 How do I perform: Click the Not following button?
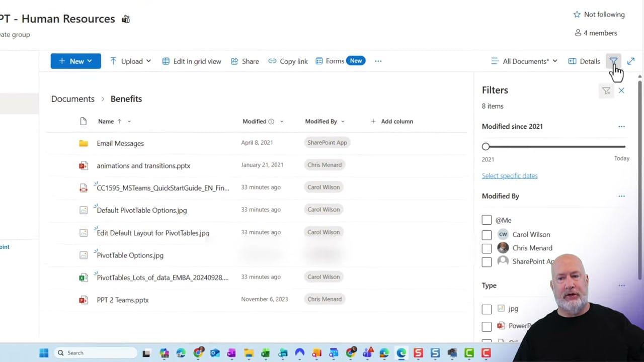click(599, 14)
